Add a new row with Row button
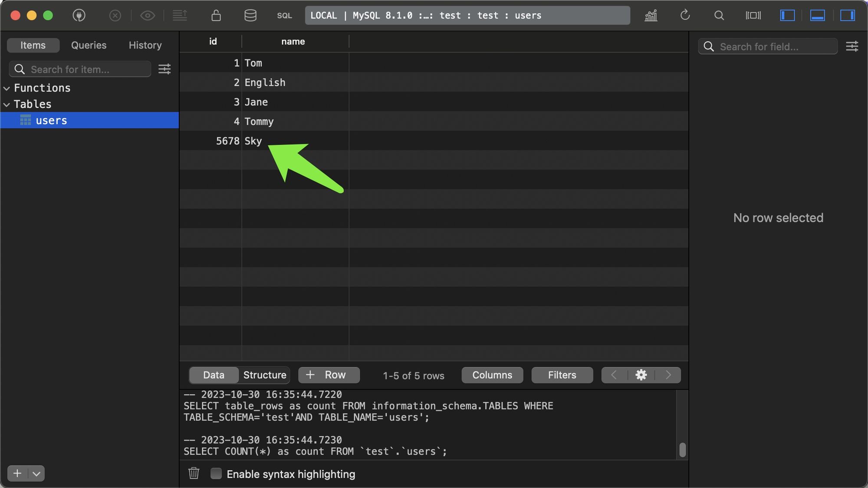The height and width of the screenshot is (488, 868). click(x=329, y=375)
